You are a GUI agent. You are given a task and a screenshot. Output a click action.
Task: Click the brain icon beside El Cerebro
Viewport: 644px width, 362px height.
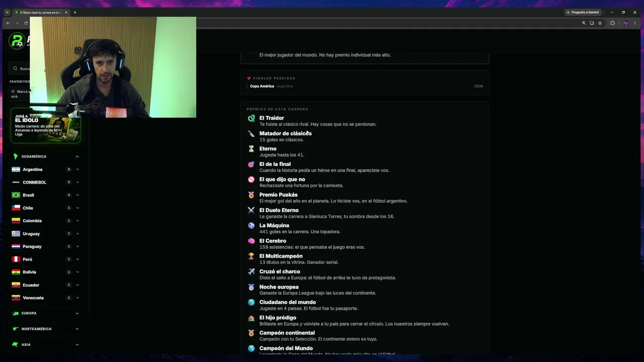(x=251, y=241)
